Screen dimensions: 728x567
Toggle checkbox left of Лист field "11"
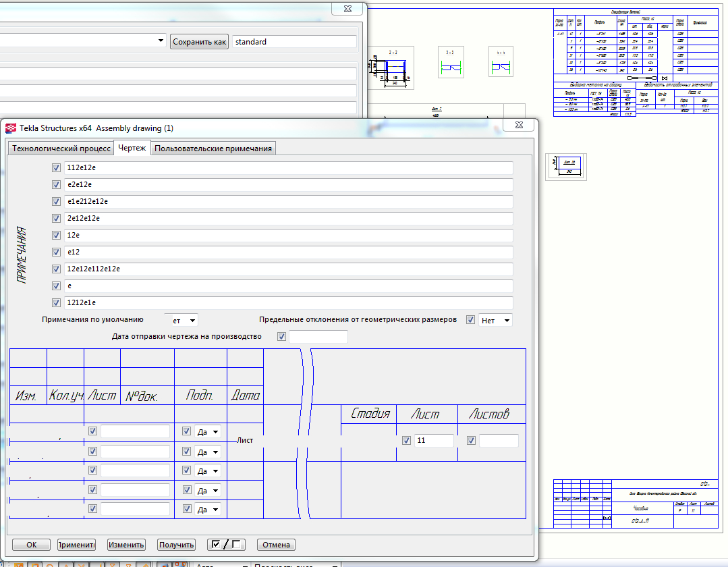point(406,441)
